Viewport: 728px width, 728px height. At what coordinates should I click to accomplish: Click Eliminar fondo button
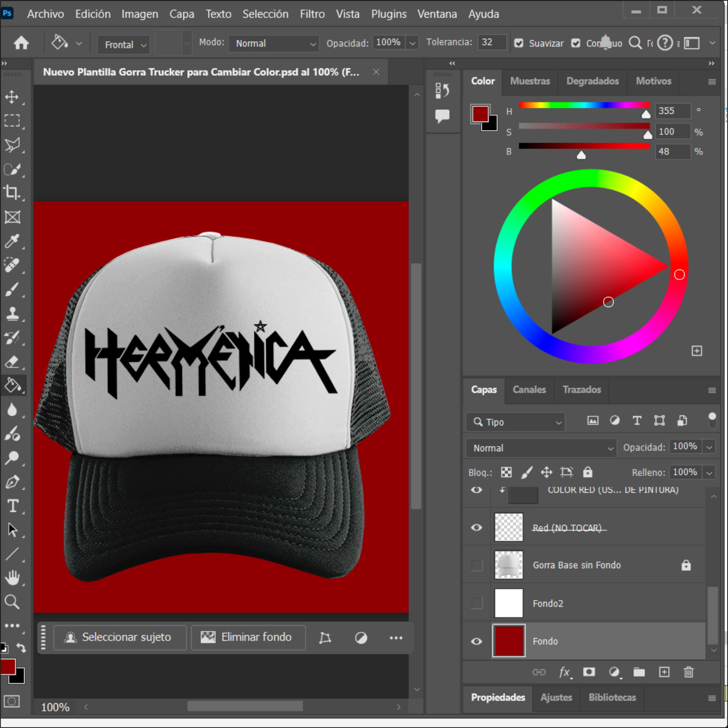248,637
